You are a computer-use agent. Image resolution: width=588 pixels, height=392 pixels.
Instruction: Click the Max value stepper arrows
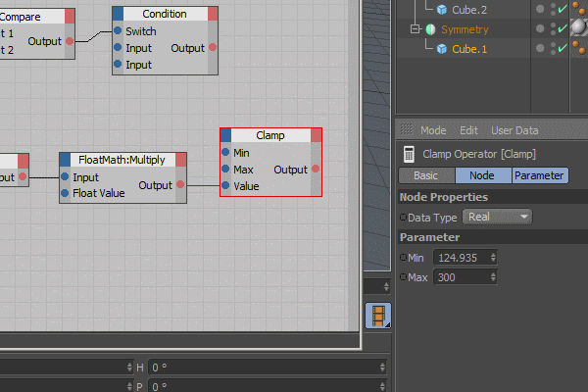tap(493, 277)
